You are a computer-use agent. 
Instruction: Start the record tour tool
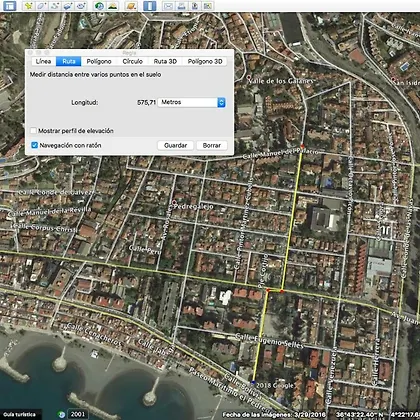[x=81, y=6]
